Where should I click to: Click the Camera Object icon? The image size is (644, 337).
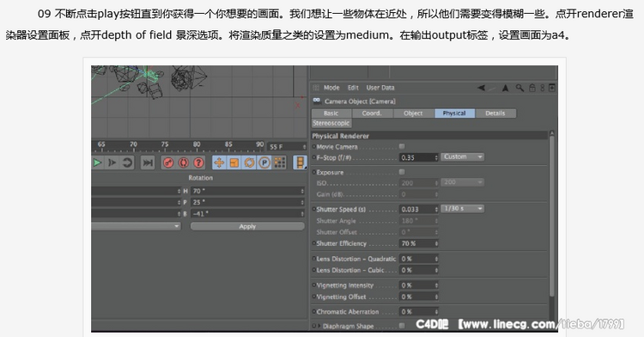(x=317, y=101)
